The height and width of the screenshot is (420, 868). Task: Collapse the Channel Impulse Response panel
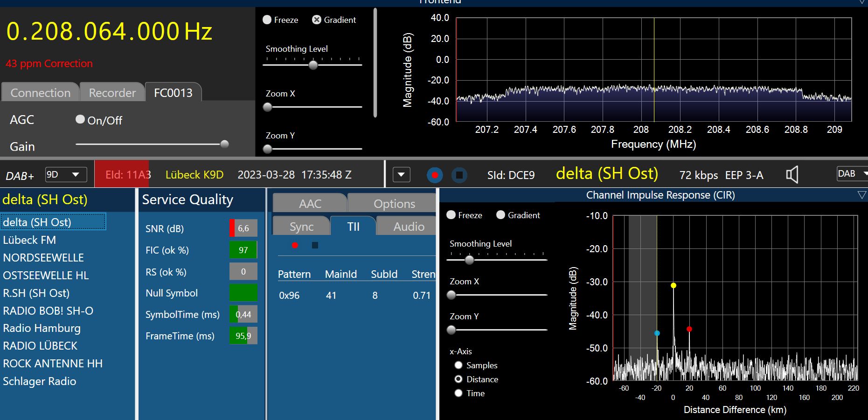[x=861, y=195]
